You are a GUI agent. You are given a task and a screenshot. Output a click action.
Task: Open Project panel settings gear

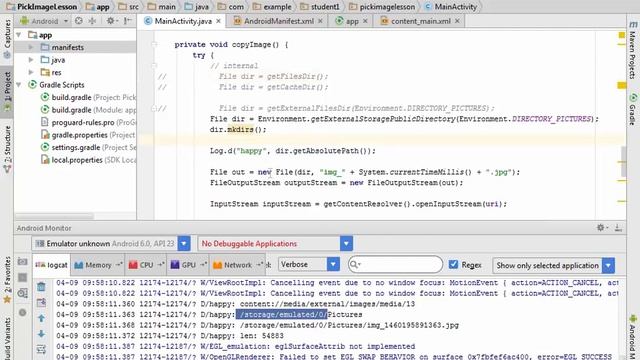(111, 21)
